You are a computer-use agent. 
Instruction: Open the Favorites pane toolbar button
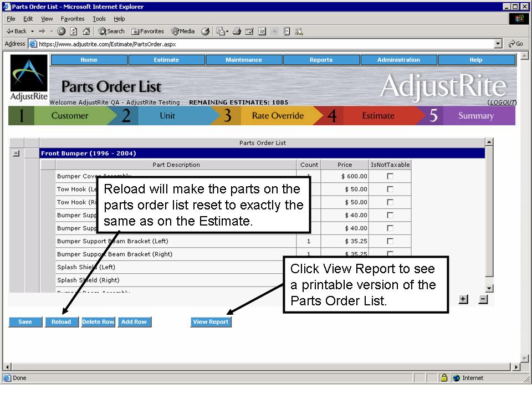point(147,31)
